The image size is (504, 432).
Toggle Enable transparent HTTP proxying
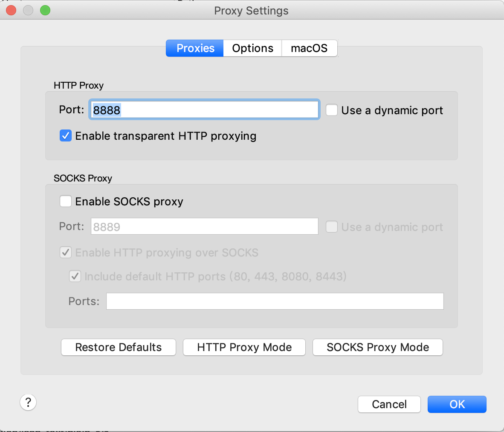point(66,136)
